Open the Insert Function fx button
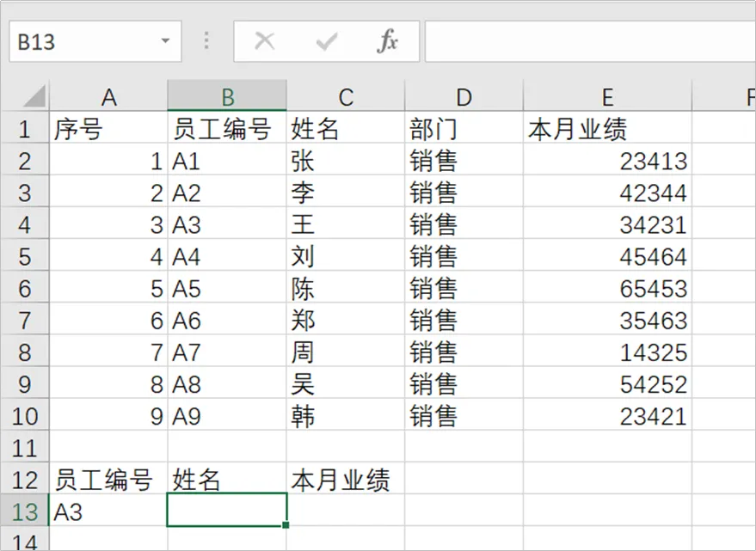756x551 pixels. pos(388,41)
